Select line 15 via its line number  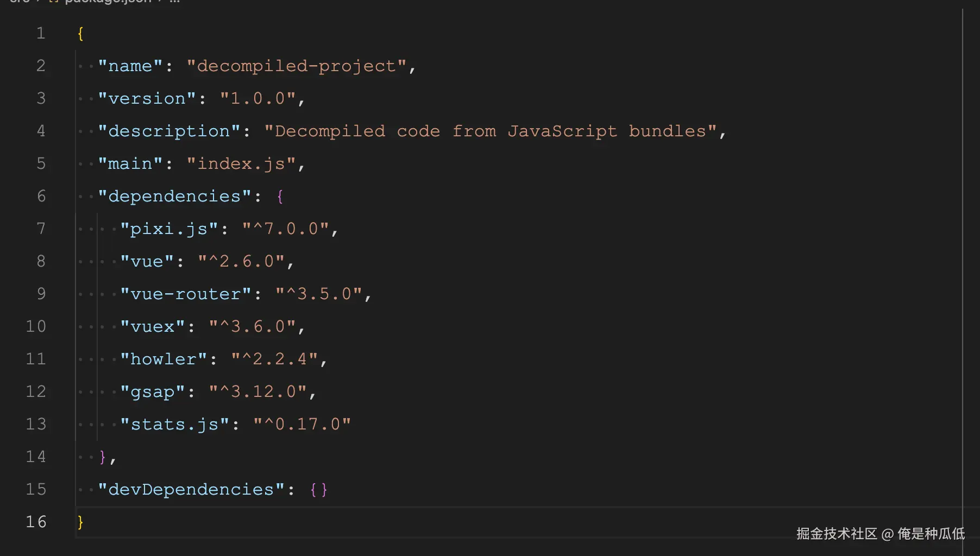[36, 490]
